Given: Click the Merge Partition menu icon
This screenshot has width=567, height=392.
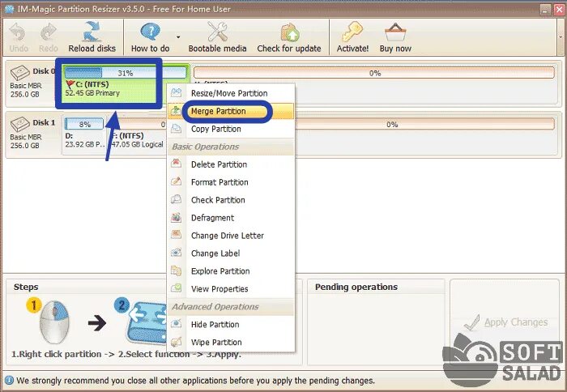Looking at the screenshot, I should point(176,110).
